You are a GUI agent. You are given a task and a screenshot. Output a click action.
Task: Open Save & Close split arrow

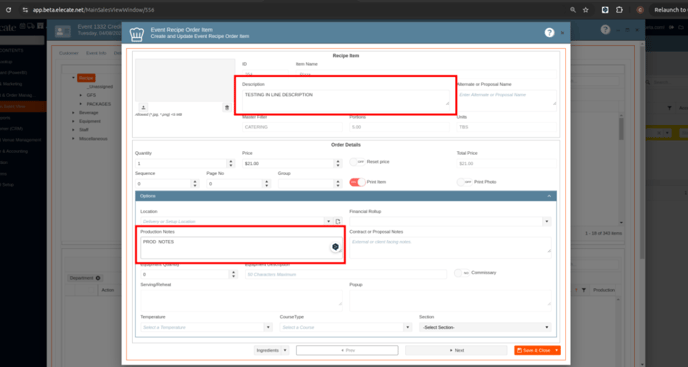pos(556,350)
